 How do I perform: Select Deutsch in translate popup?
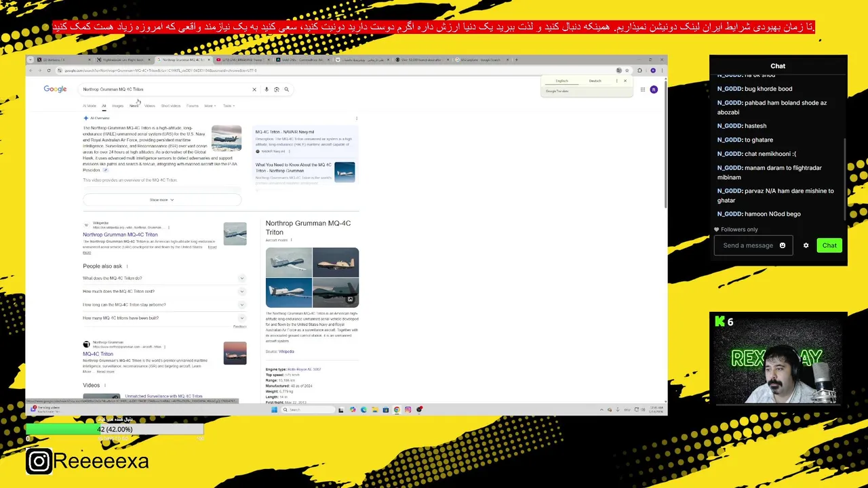coord(595,81)
